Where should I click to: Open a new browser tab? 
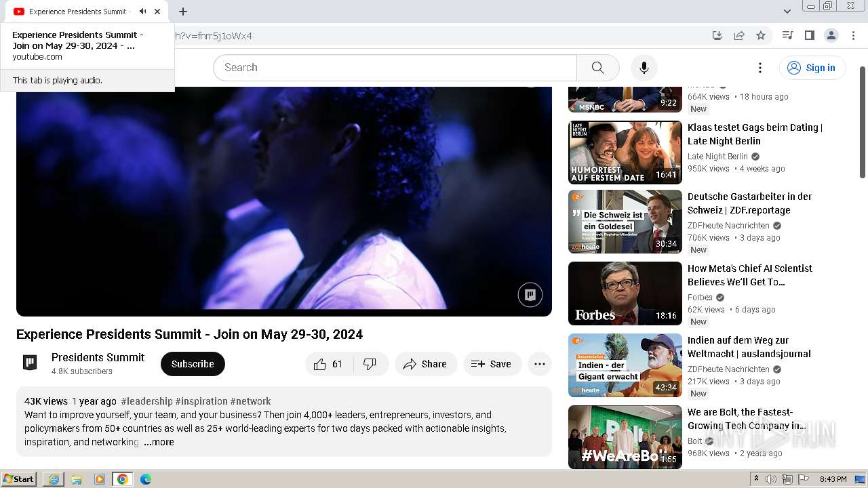[183, 12]
